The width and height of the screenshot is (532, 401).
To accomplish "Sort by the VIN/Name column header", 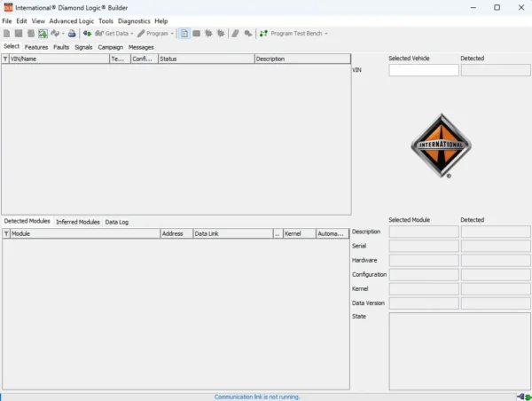I will tap(59, 59).
